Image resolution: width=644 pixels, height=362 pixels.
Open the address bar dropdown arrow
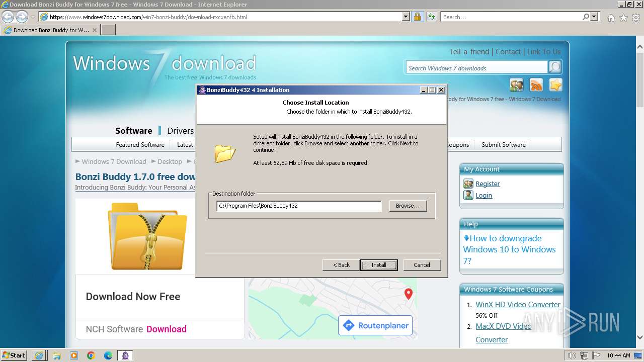click(x=406, y=17)
